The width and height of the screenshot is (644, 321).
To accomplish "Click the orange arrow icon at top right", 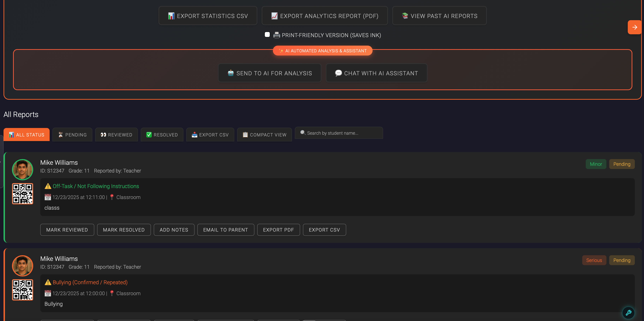I will pyautogui.click(x=635, y=27).
